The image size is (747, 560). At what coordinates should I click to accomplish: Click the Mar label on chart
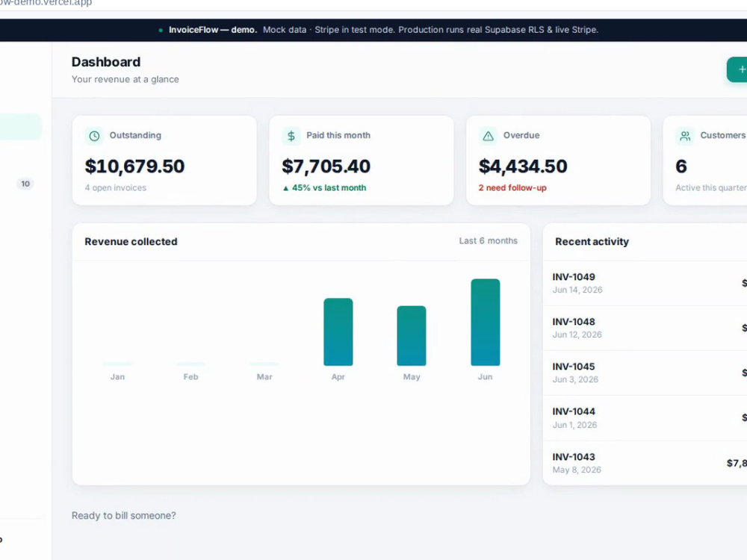(264, 376)
